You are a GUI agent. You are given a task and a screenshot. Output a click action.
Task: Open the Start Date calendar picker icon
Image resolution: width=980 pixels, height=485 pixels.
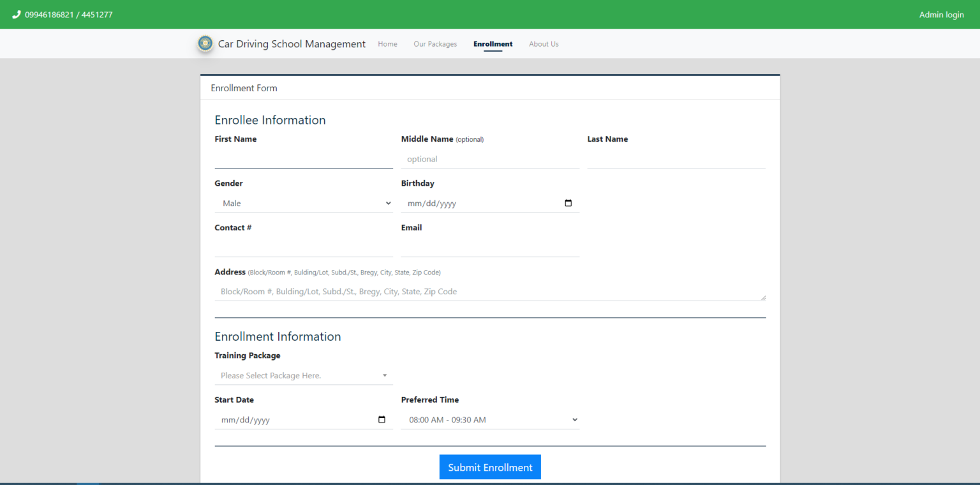pyautogui.click(x=382, y=419)
